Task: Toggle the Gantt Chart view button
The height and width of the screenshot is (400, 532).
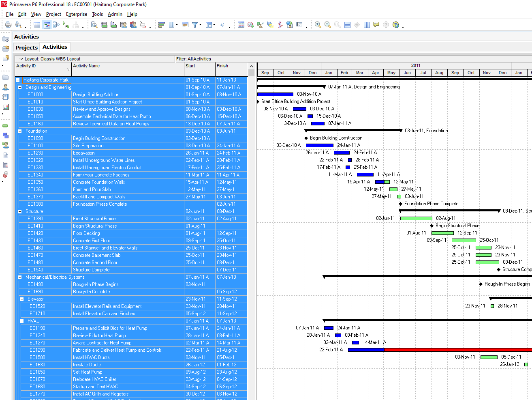Action: click(47, 25)
